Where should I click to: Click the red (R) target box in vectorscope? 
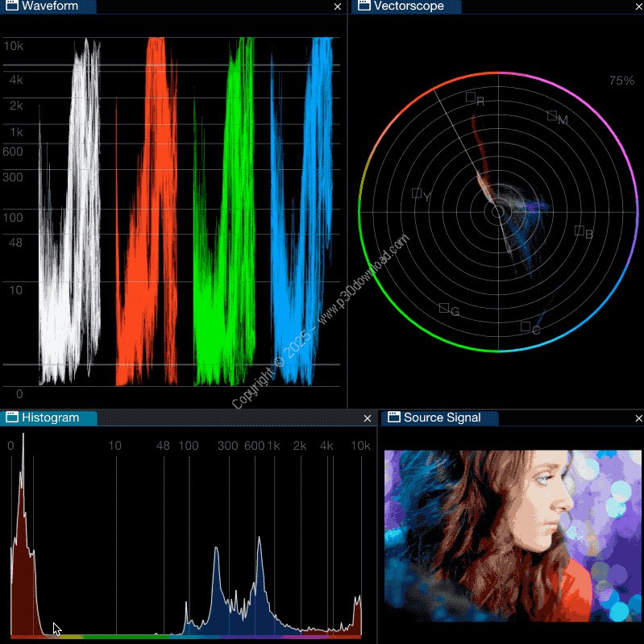471,97
